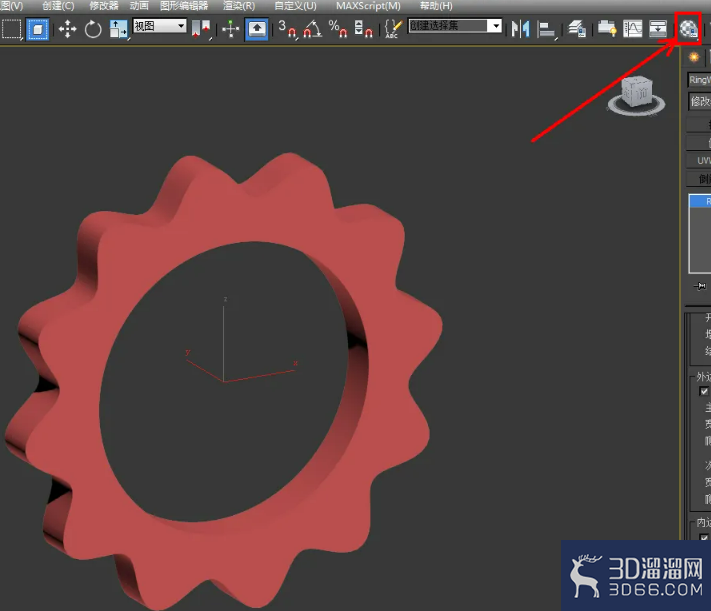Screen dimensions: 711x611
Task: Click the Select and Manipulate icon
Action: (x=231, y=29)
